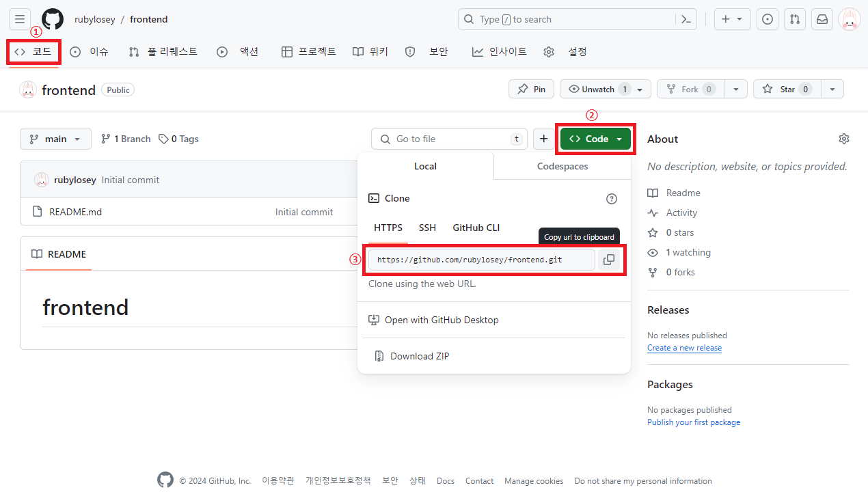Click Publish your first package
The image size is (868, 492).
pos(694,422)
